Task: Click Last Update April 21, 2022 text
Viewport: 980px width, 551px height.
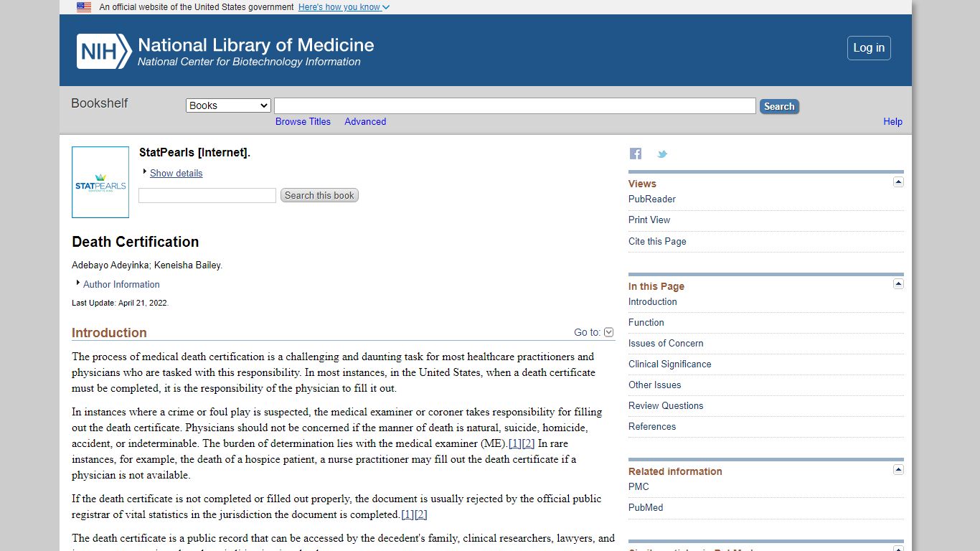Action: (x=121, y=303)
